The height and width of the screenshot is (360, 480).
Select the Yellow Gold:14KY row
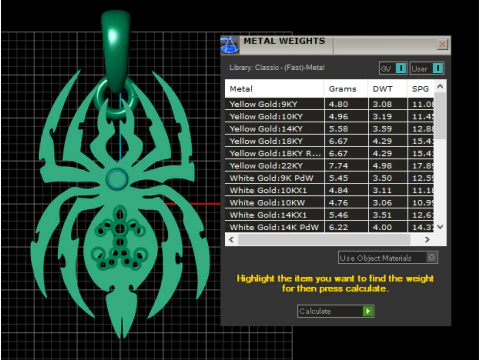(330, 129)
